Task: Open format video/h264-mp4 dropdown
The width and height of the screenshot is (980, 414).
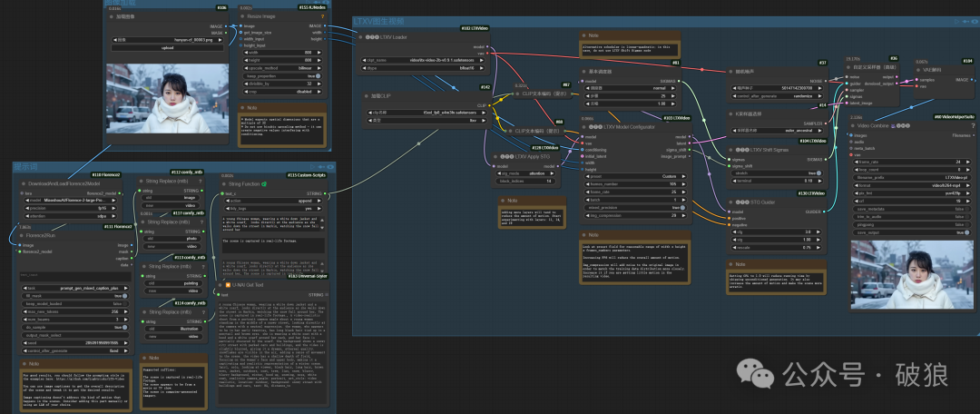Action: pos(913,185)
